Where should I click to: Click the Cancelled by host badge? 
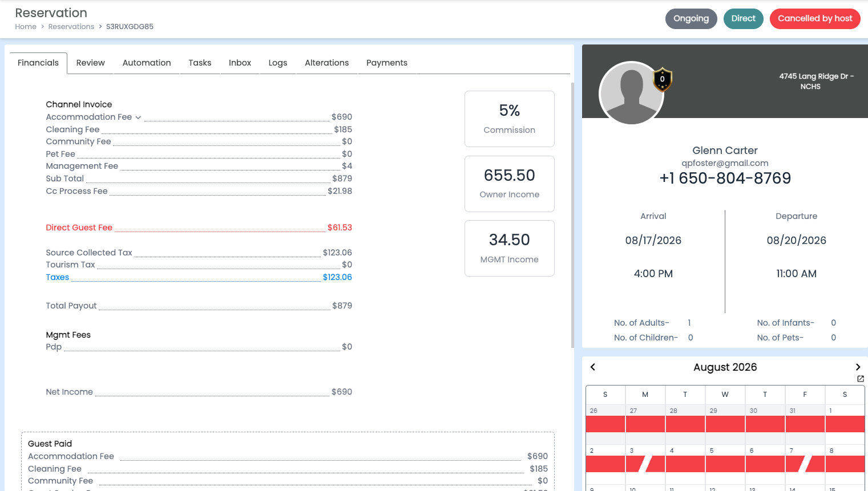pos(815,19)
